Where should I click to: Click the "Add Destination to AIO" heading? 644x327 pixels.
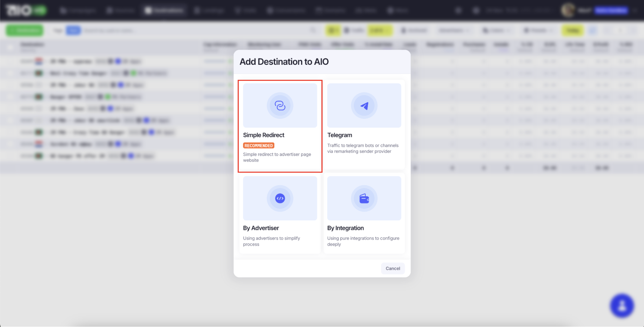pos(284,62)
